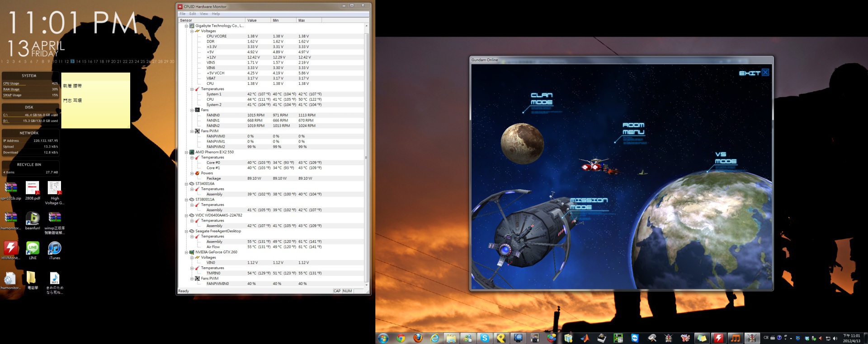Select MISSION MODE in the game menu

(x=588, y=204)
